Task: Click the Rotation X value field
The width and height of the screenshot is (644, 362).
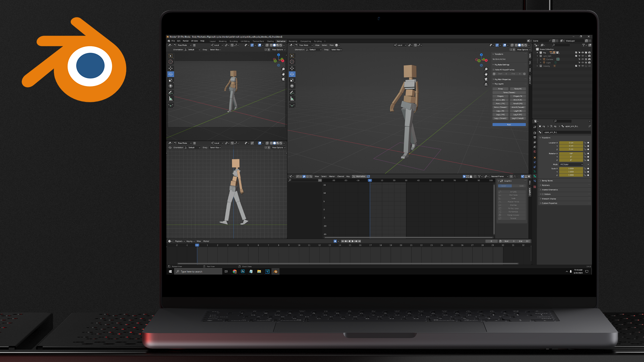Action: pyautogui.click(x=571, y=154)
